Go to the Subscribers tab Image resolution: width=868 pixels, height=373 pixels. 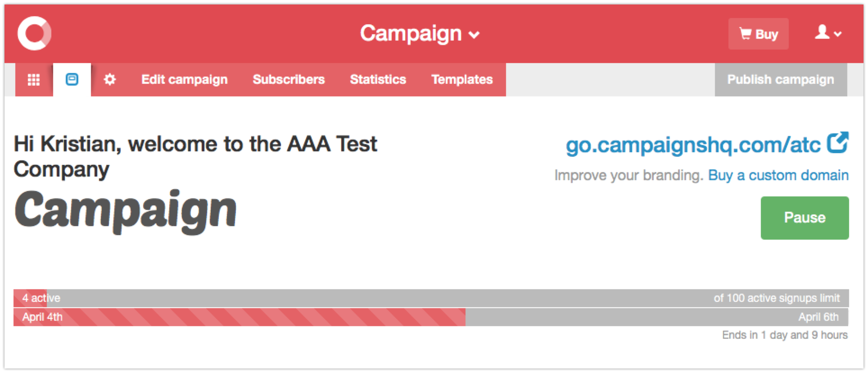point(289,80)
